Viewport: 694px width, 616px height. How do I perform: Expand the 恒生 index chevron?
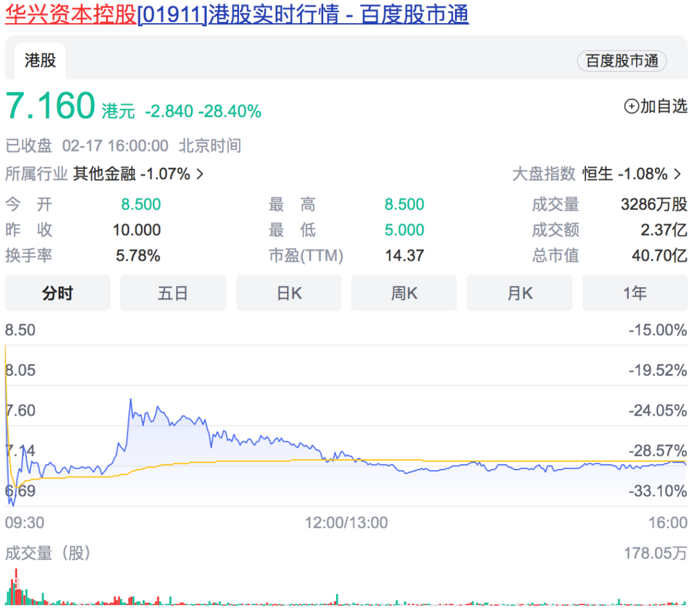678,174
